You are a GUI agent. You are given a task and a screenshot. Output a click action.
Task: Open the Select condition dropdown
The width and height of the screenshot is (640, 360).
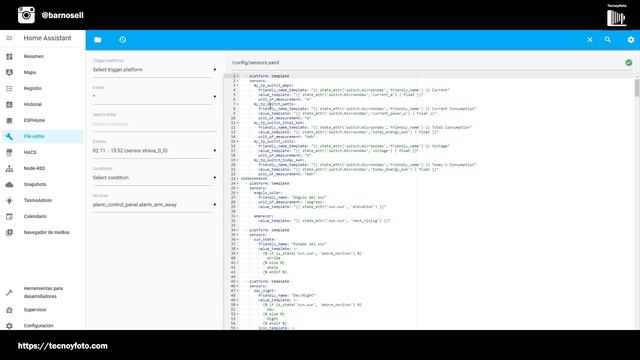154,178
